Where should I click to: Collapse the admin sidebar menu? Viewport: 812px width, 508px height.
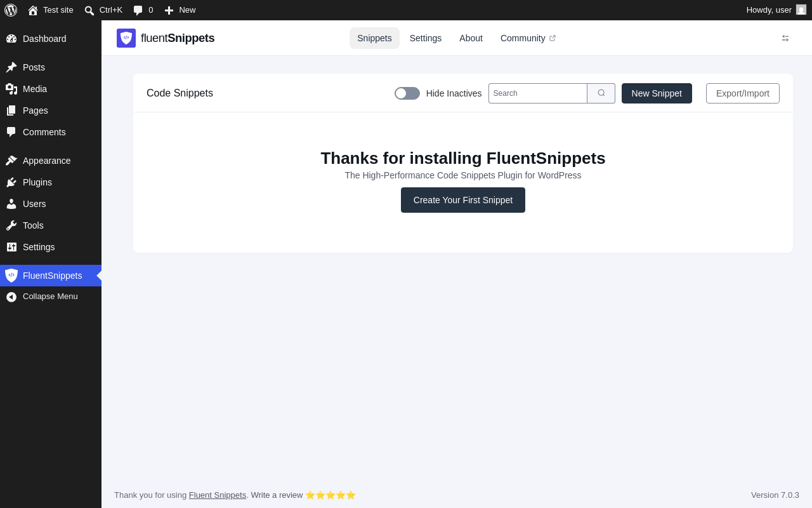[51, 297]
